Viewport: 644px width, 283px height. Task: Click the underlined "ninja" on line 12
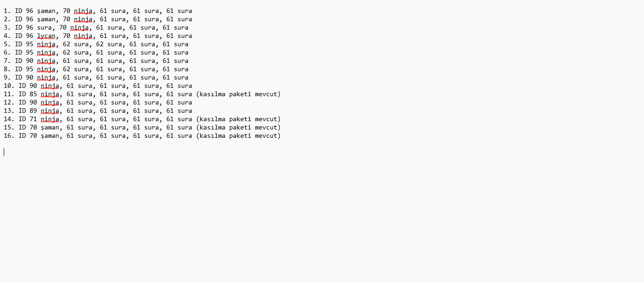click(50, 103)
